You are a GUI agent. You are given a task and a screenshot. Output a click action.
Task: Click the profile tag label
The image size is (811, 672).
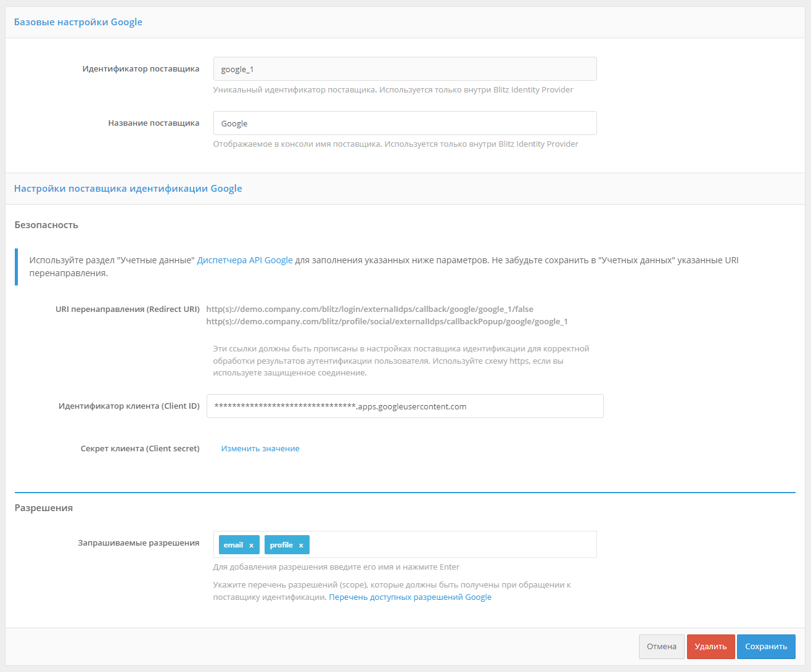pyautogui.click(x=281, y=545)
